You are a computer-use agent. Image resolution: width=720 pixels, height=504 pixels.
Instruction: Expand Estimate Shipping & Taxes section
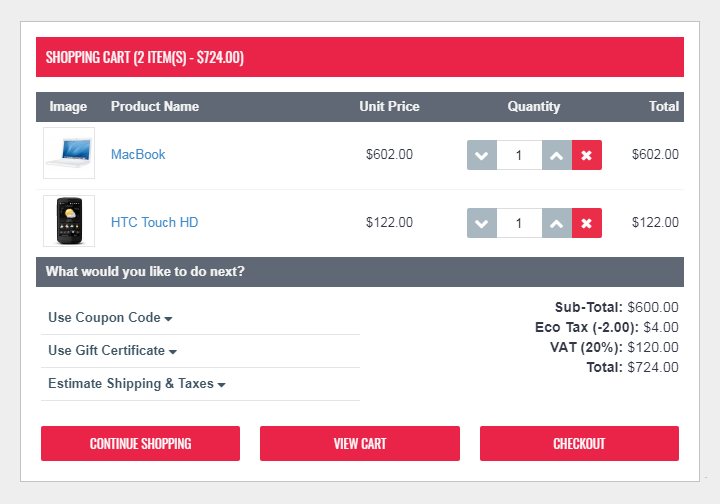[137, 384]
